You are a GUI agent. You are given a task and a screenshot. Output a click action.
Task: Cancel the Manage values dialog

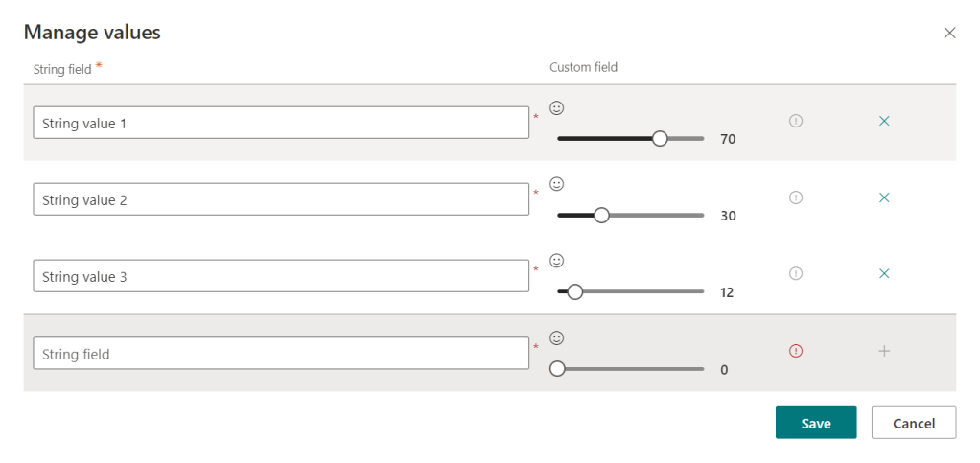click(x=913, y=423)
